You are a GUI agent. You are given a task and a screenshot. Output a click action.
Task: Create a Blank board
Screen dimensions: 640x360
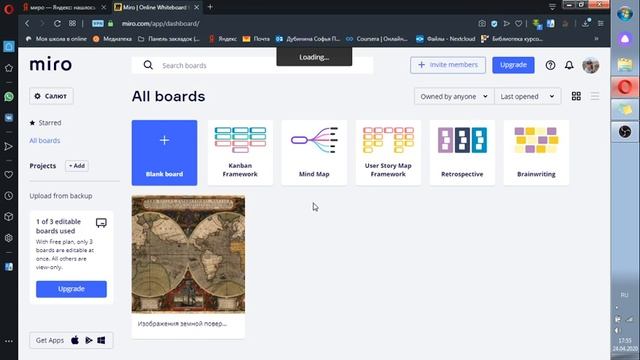(164, 153)
